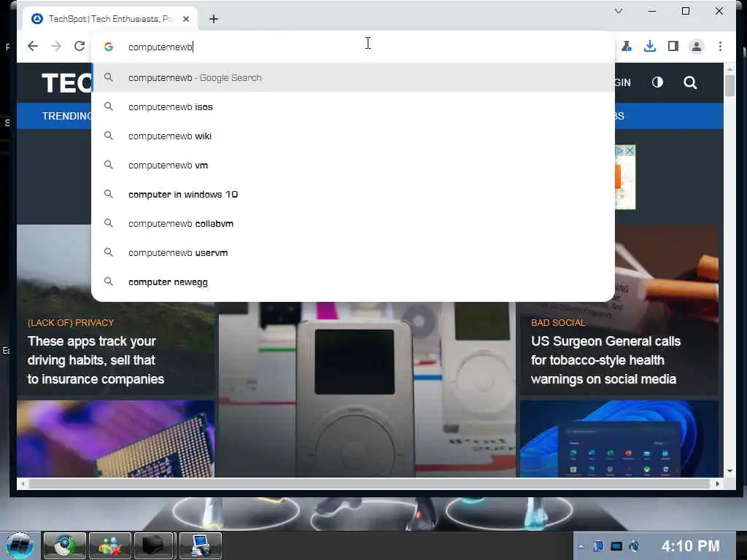Click the vertical scrollbar thumb
This screenshot has width=747, height=560.
click(x=729, y=86)
